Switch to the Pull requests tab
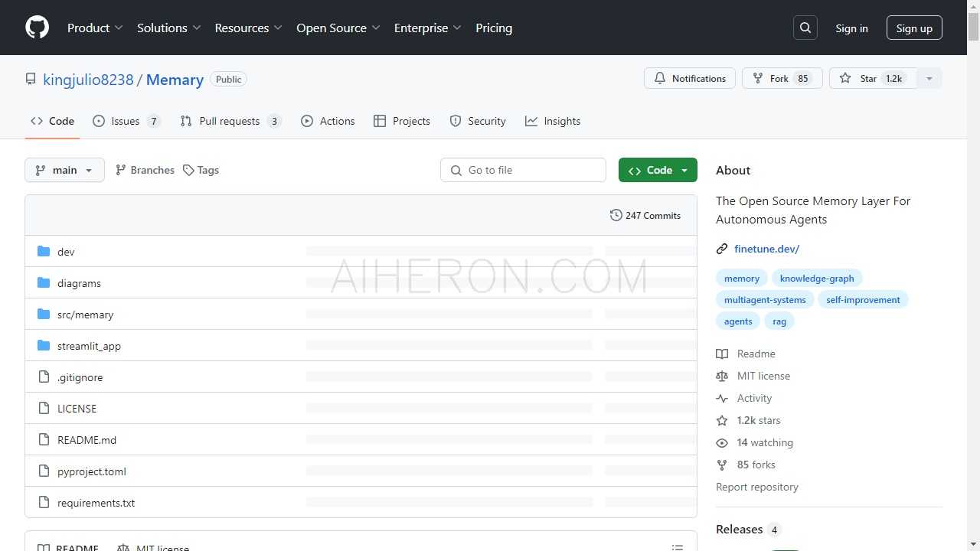 pos(230,121)
